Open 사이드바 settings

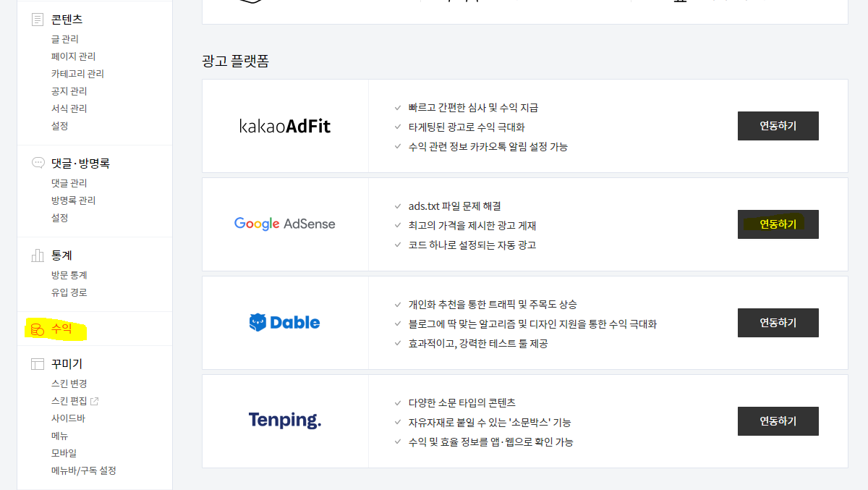[68, 418]
